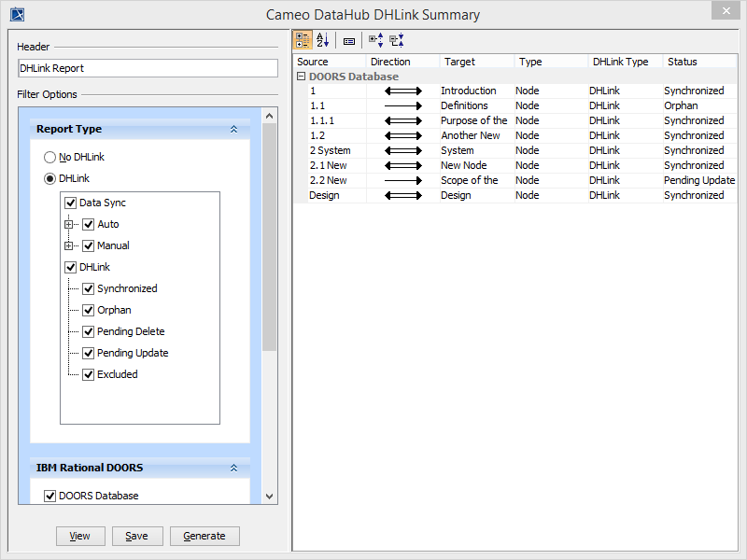The width and height of the screenshot is (747, 560).
Task: Uncheck the Data Sync checkbox
Action: coord(70,203)
